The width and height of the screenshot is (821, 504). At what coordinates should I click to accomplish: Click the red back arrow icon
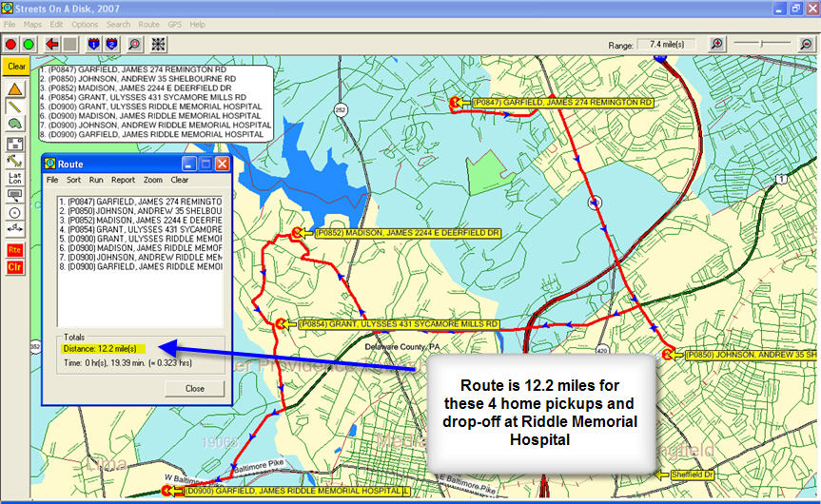51,45
